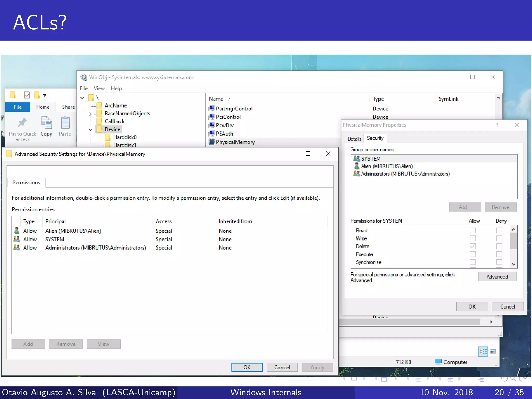This screenshot has height=399, width=532.
Task: Check the Deny box for Write
Action: (x=499, y=238)
